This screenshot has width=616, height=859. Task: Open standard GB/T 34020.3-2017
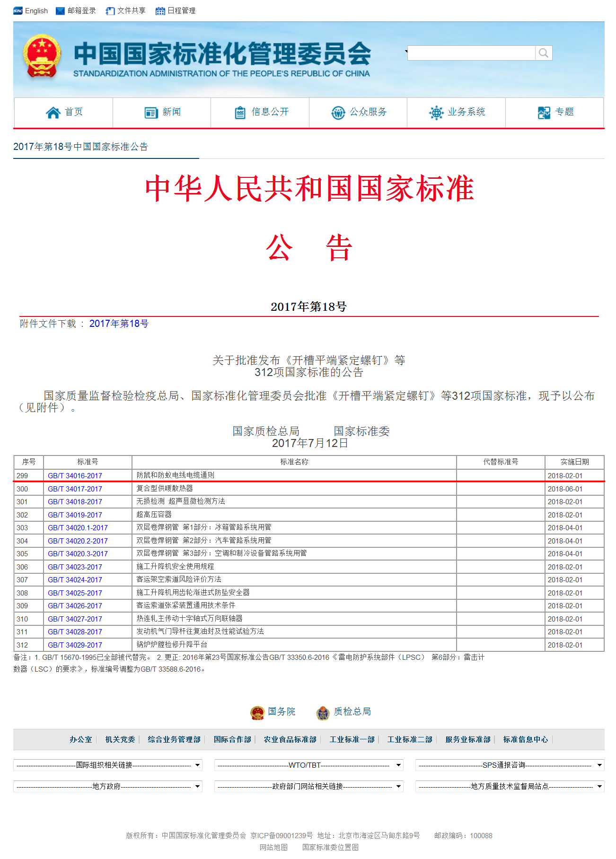78,554
